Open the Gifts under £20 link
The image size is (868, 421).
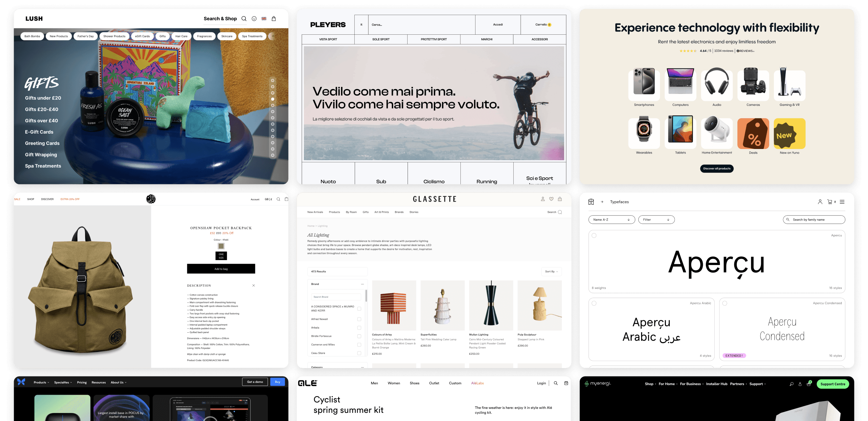coord(43,98)
